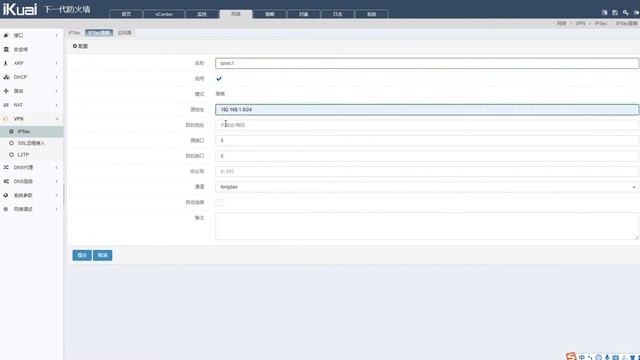Image resolution: width=640 pixels, height=360 pixels.
Task: Click the NAT sidebar icon
Action: pyautogui.click(x=6, y=105)
